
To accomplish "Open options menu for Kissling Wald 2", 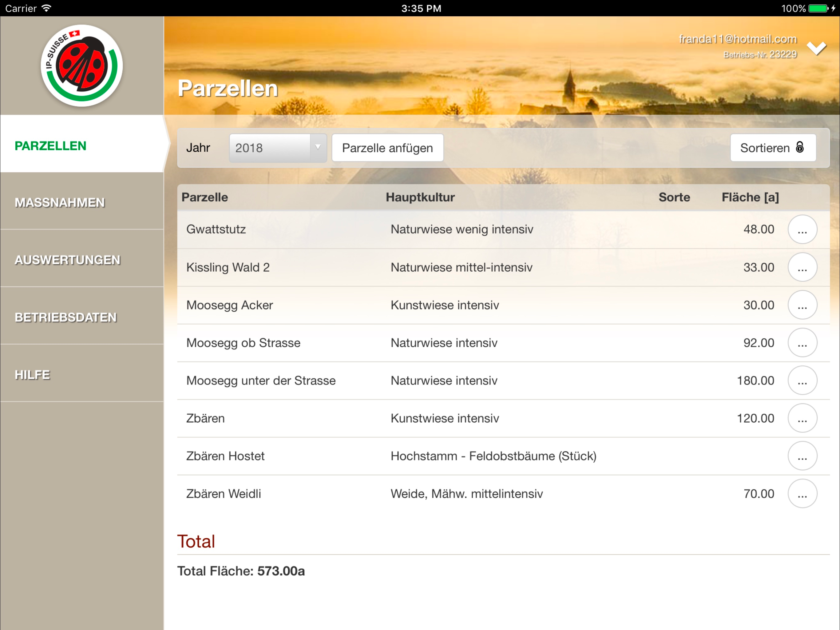I will (x=802, y=267).
